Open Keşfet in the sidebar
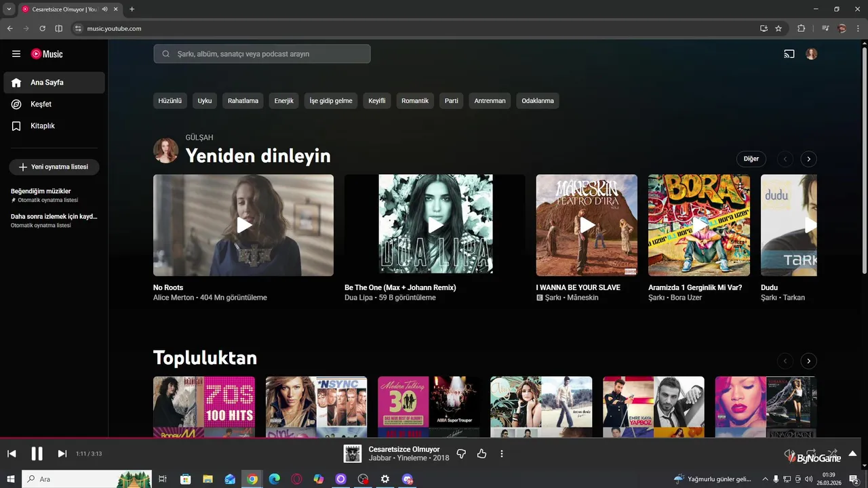 tap(54, 104)
